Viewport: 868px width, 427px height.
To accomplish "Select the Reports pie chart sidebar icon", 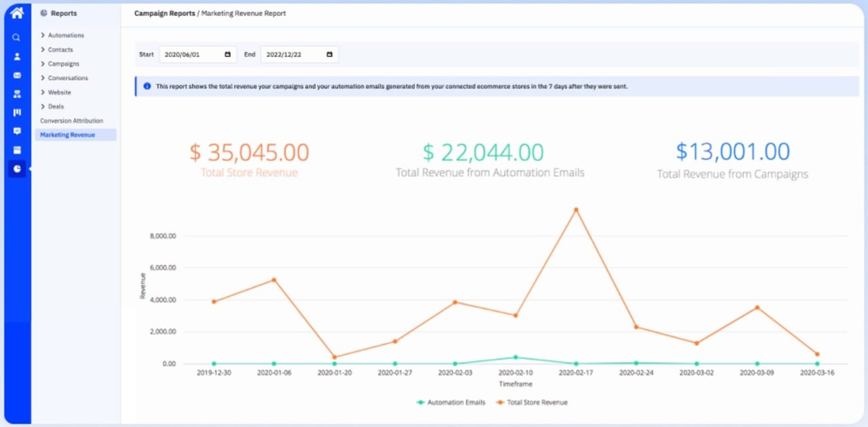I will [x=17, y=169].
